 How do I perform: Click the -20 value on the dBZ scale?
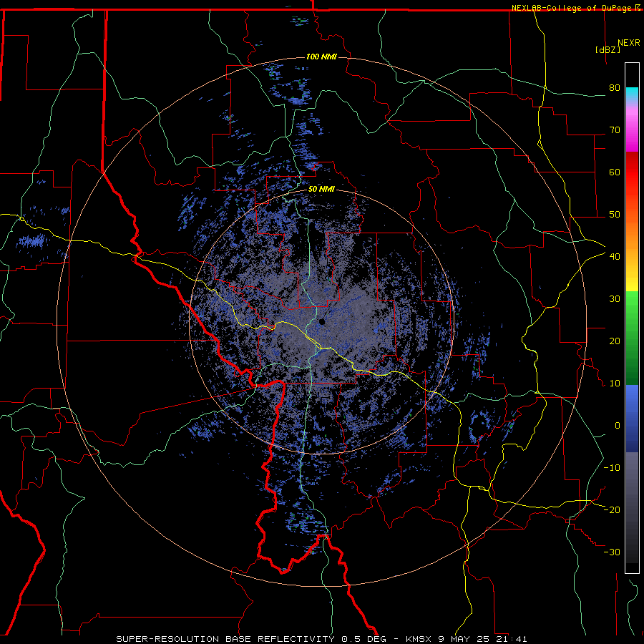tap(612, 509)
